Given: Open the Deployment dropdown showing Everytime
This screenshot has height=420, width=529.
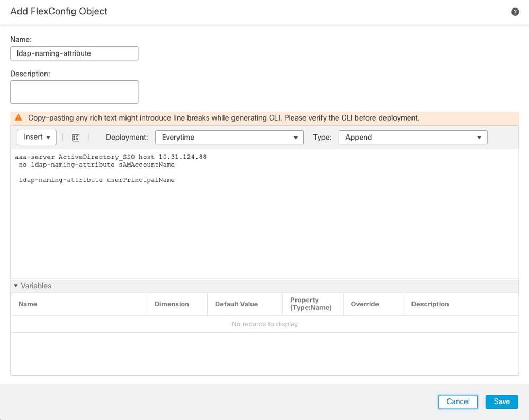Looking at the screenshot, I should (x=229, y=137).
